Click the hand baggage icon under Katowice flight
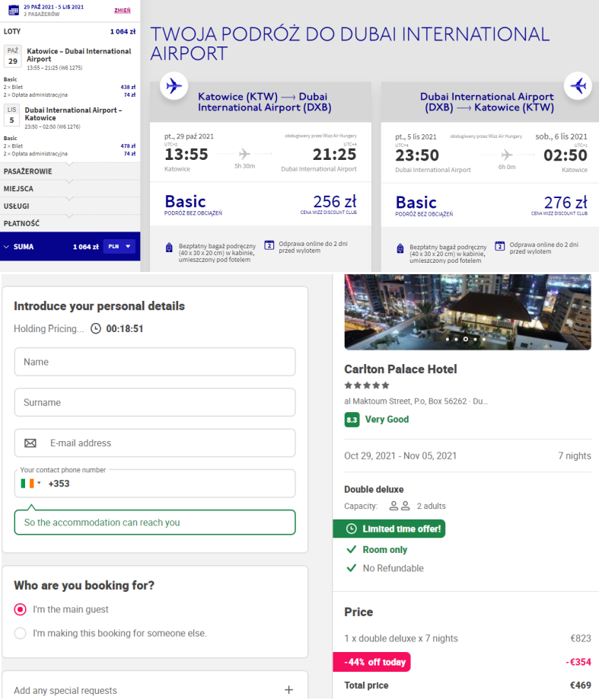The width and height of the screenshot is (599, 700). (169, 248)
